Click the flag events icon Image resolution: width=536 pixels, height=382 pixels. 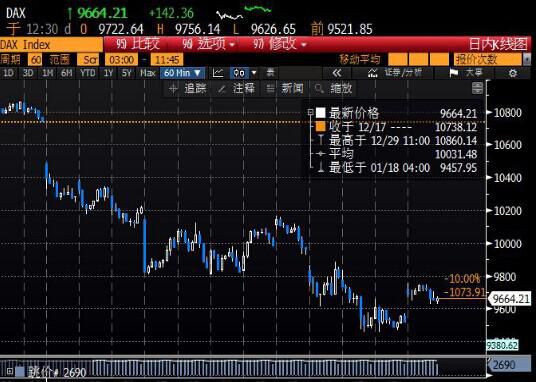[x=454, y=73]
